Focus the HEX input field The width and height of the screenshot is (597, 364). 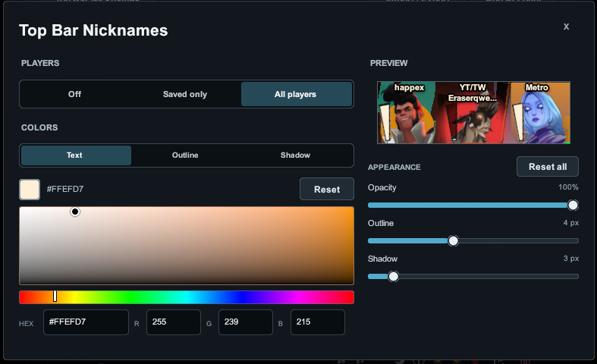click(x=86, y=322)
